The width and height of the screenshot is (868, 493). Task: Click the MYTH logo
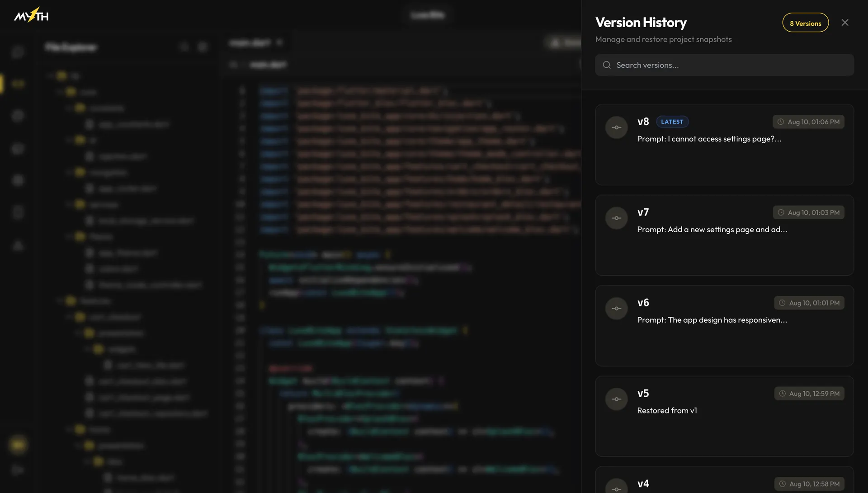(31, 15)
